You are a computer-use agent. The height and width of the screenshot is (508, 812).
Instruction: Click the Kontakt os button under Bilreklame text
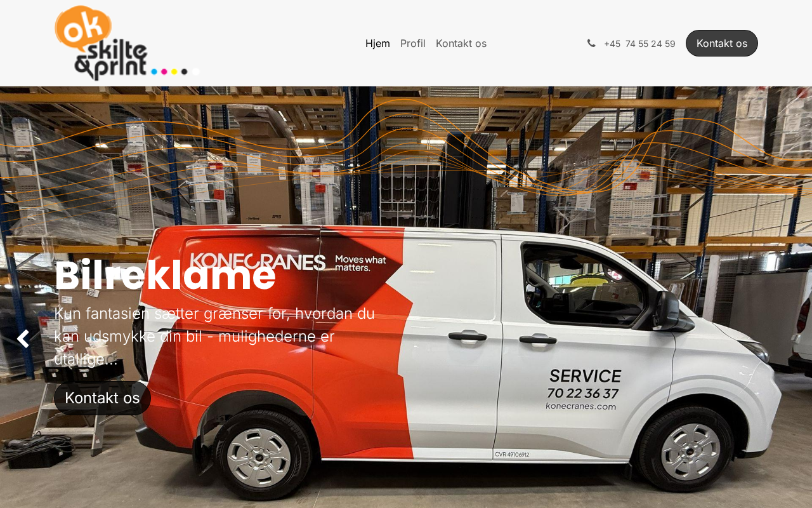coord(102,398)
